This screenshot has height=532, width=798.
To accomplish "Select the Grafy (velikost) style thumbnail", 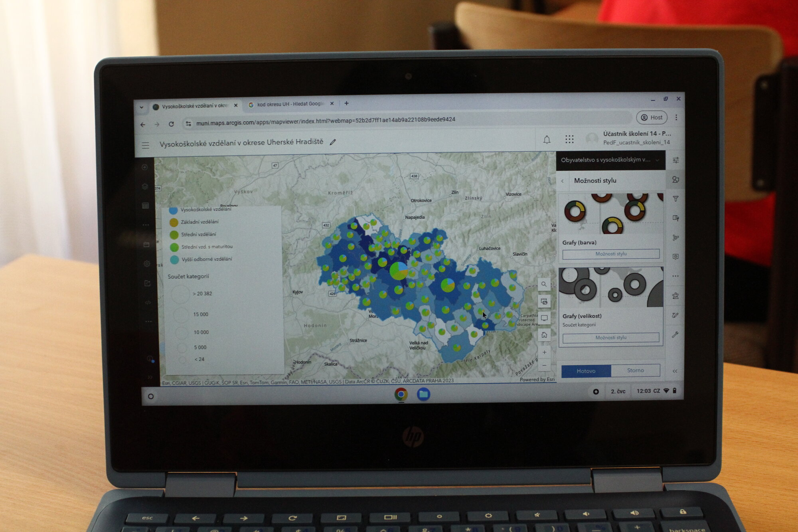I will pos(611,287).
